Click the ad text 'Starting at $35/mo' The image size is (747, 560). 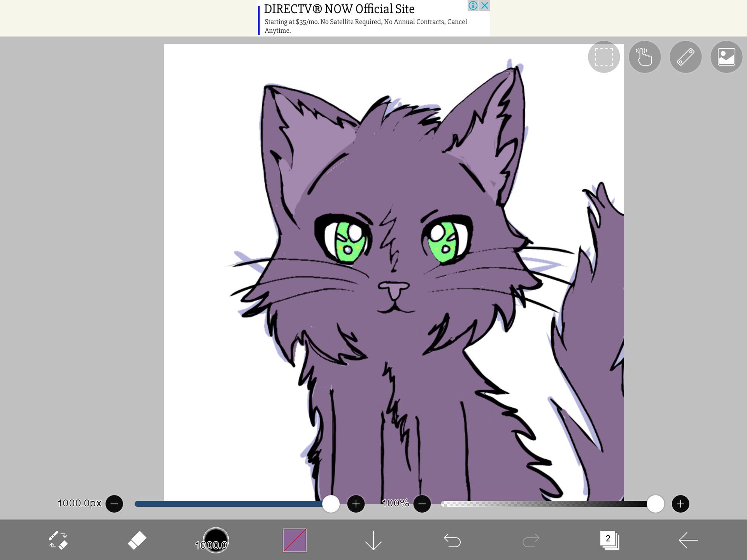[x=292, y=22]
